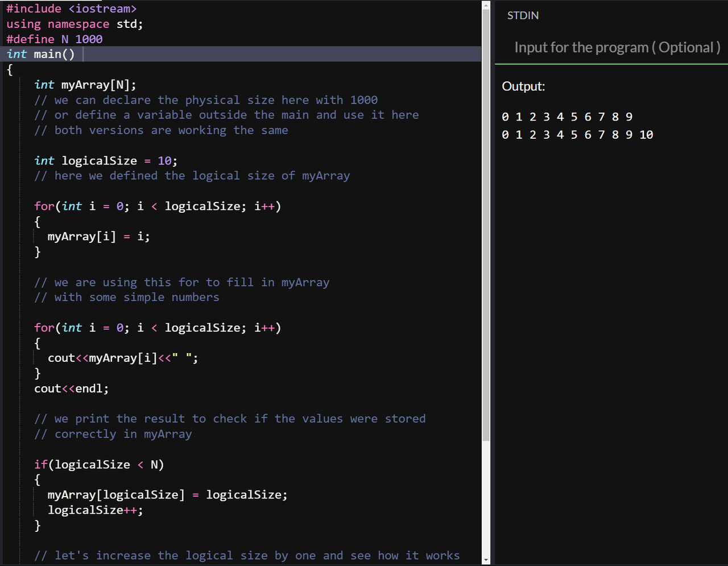This screenshot has width=728, height=566.
Task: Click comment 'here we defined the logical size'
Action: 192,176
